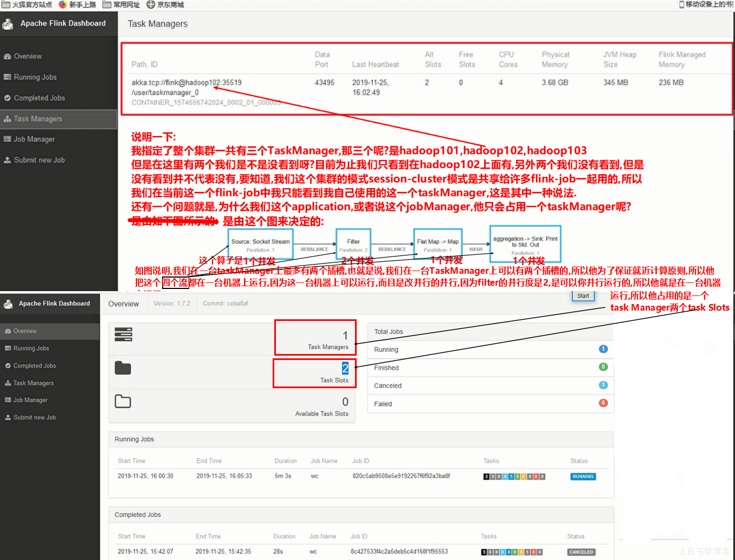Click Task Managers count value 1

click(345, 336)
